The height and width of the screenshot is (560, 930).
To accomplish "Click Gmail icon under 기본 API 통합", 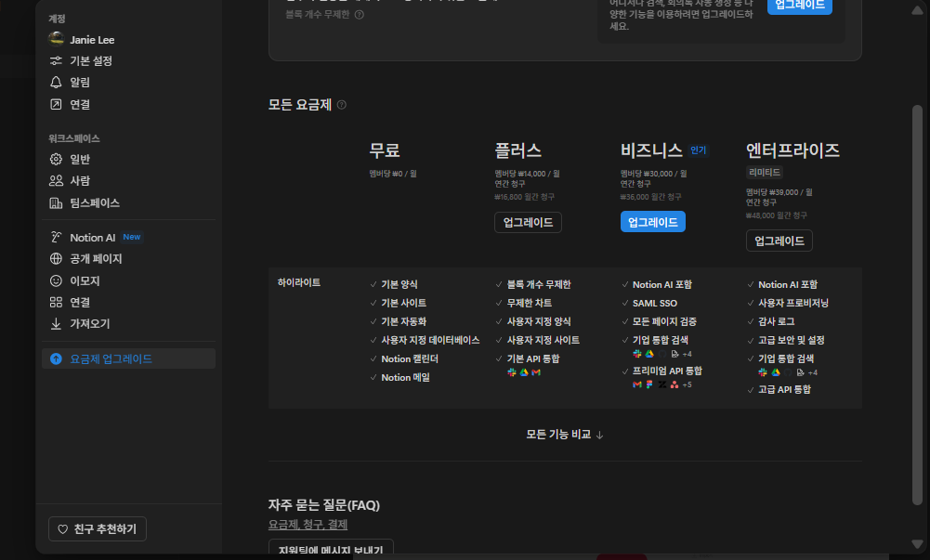I will (x=536, y=372).
